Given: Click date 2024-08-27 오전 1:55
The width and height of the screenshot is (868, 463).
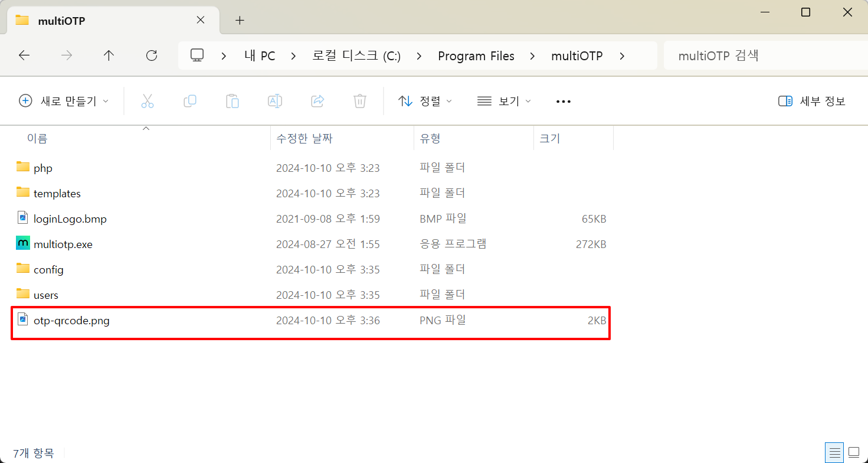Looking at the screenshot, I should (328, 244).
